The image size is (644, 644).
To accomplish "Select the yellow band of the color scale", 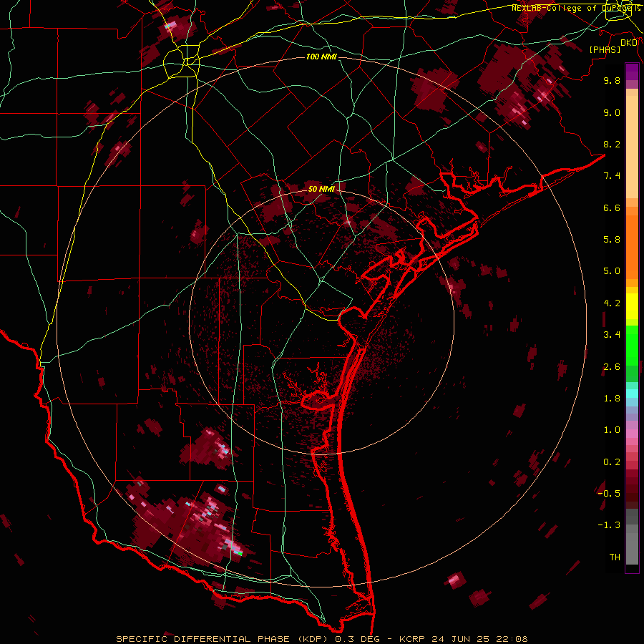I will 632,306.
